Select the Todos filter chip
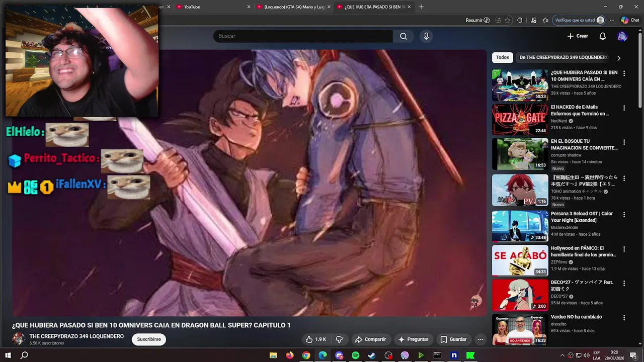 (503, 57)
